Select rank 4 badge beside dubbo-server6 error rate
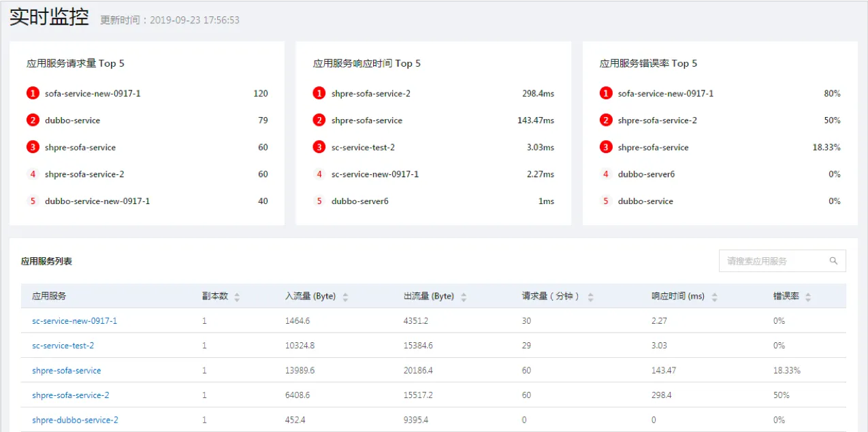This screenshot has width=868, height=432. (606, 174)
